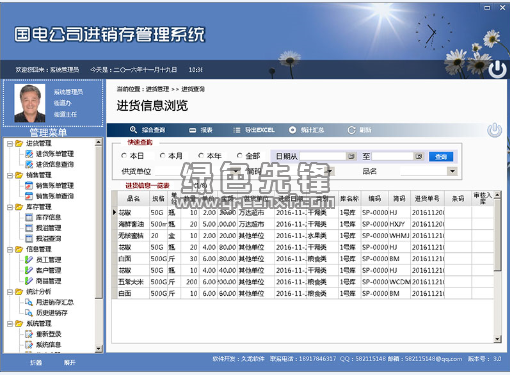Click the menu tree scrollbar up arrow

[x=98, y=143]
